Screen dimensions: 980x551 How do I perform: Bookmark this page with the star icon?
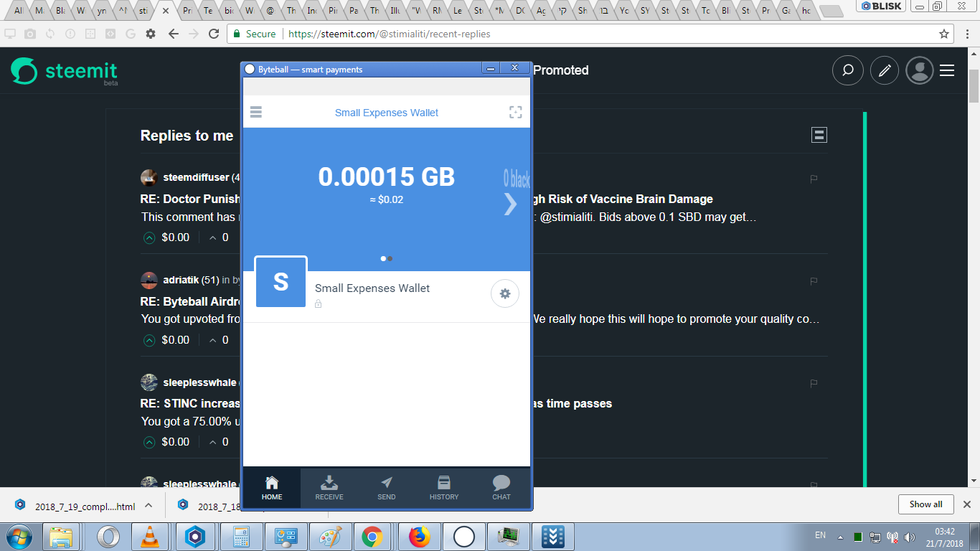point(944,34)
